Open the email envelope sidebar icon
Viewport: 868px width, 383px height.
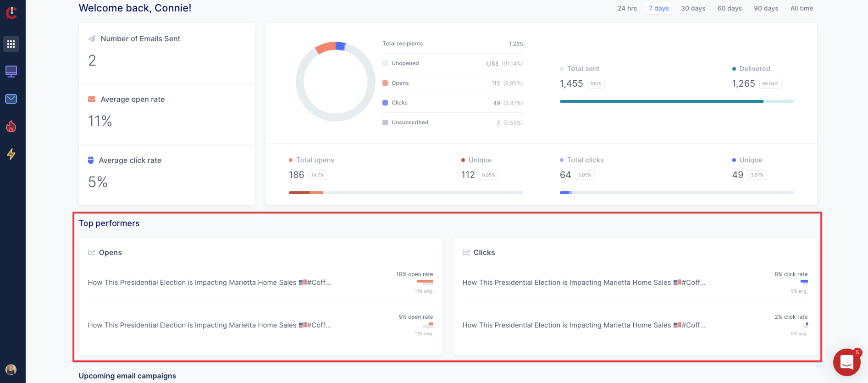coord(11,99)
